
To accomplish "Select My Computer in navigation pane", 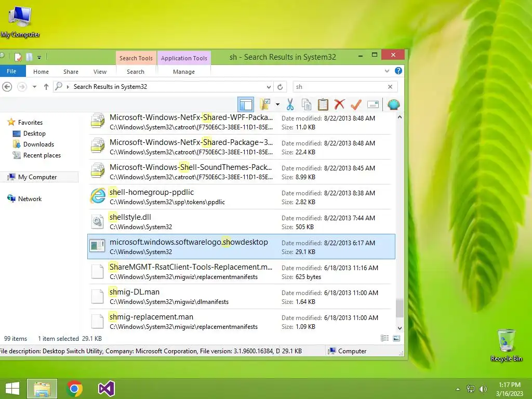I will pos(37,177).
